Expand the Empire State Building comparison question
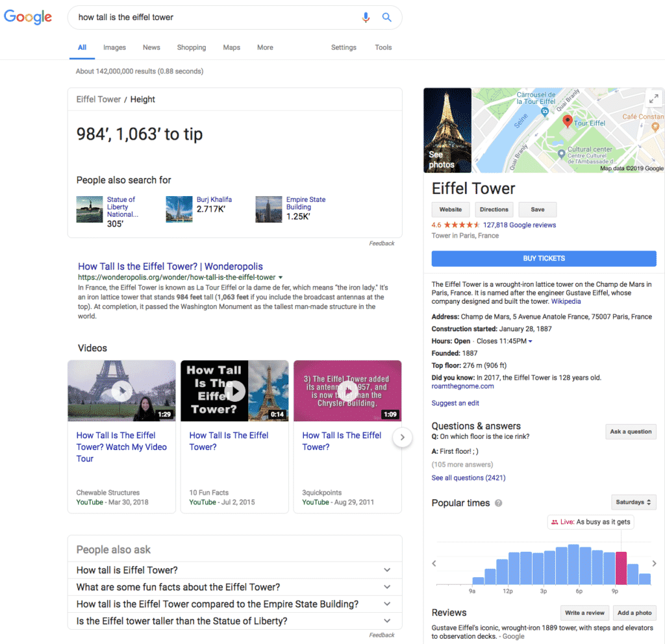 tap(234, 604)
